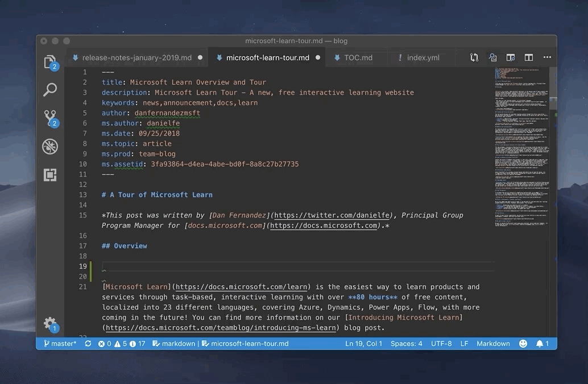The image size is (588, 384).
Task: Switch to the TOC.md tab
Action: (x=358, y=58)
